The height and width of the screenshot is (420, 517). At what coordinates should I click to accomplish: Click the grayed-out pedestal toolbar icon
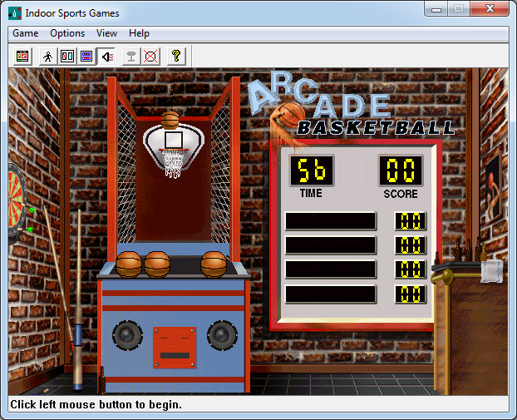(x=131, y=57)
